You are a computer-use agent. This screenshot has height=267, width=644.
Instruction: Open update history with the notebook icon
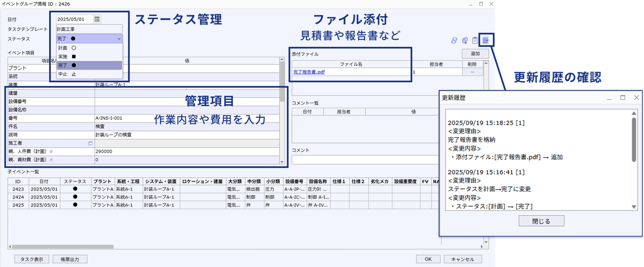point(486,40)
